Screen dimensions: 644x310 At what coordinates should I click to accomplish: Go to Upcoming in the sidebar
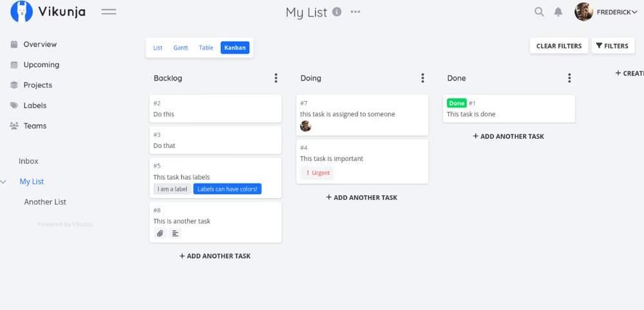[x=41, y=65]
